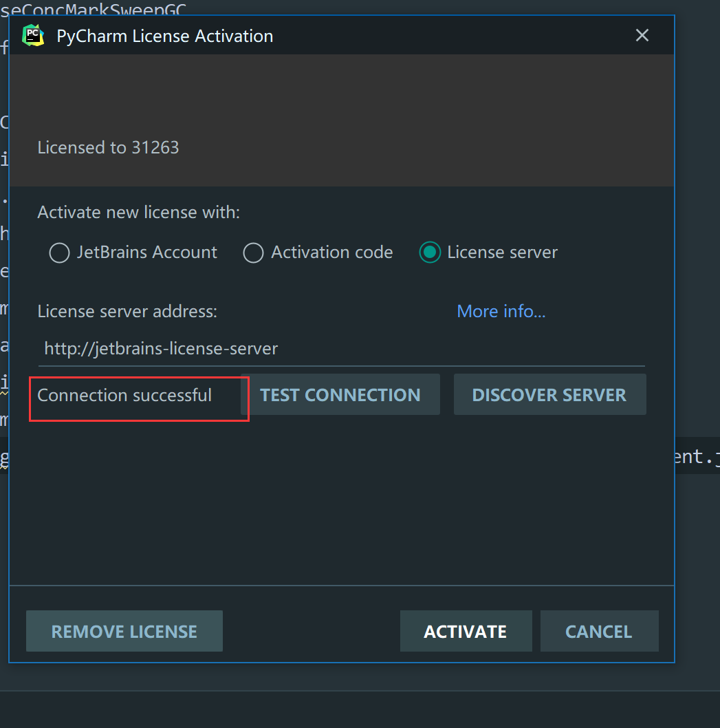Open the More info... link

pos(501,311)
